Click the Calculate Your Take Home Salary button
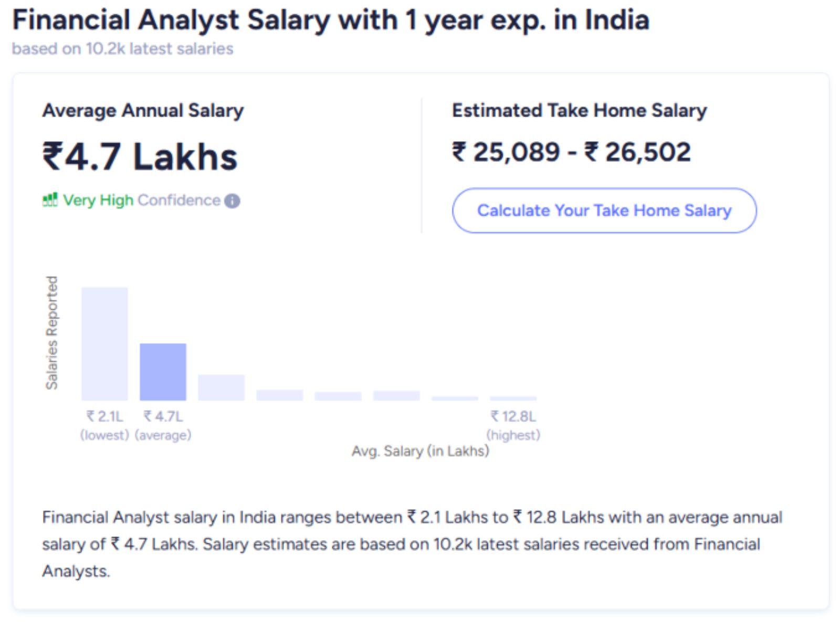Viewport: 840px width, 630px height. click(x=604, y=211)
